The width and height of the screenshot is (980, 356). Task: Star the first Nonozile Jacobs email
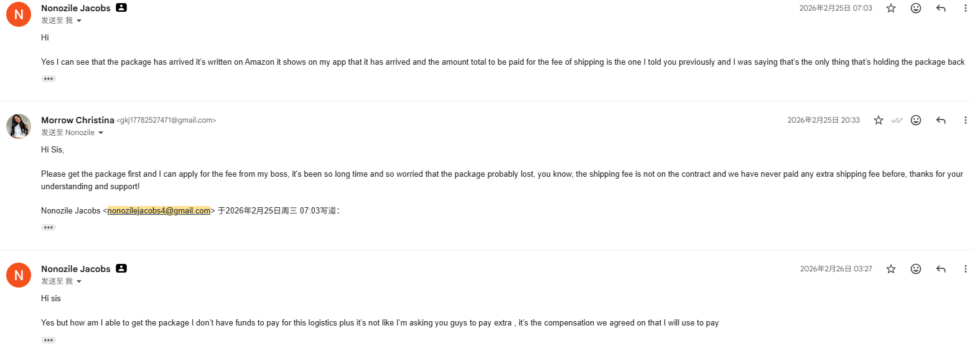(x=891, y=8)
